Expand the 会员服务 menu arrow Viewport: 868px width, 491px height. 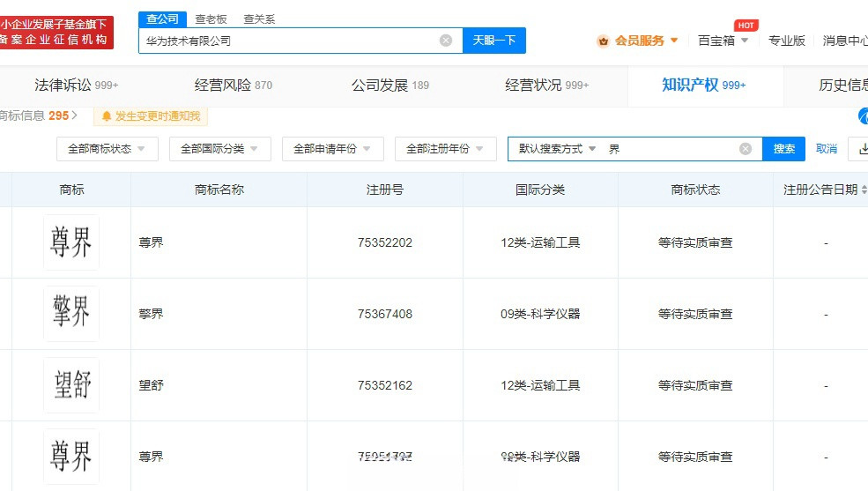pos(674,41)
